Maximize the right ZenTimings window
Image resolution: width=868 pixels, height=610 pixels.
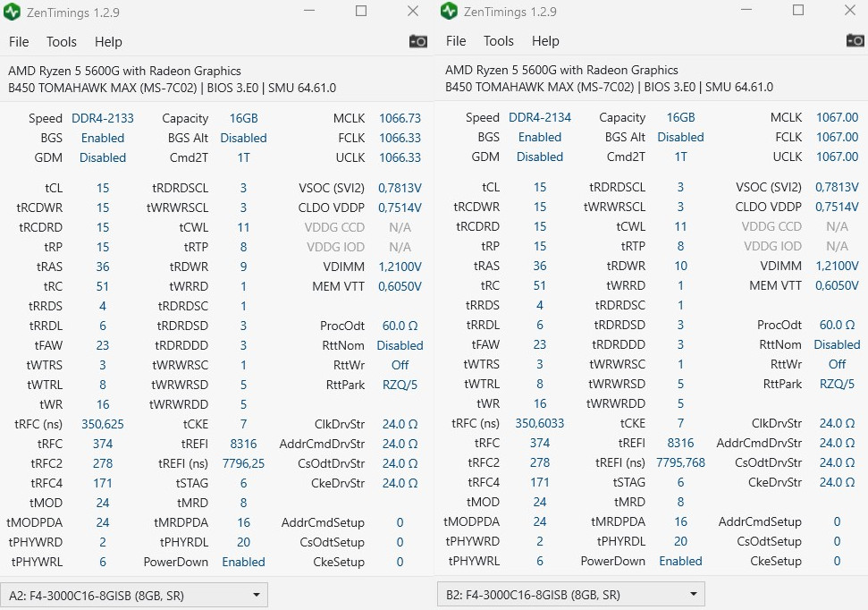(798, 11)
